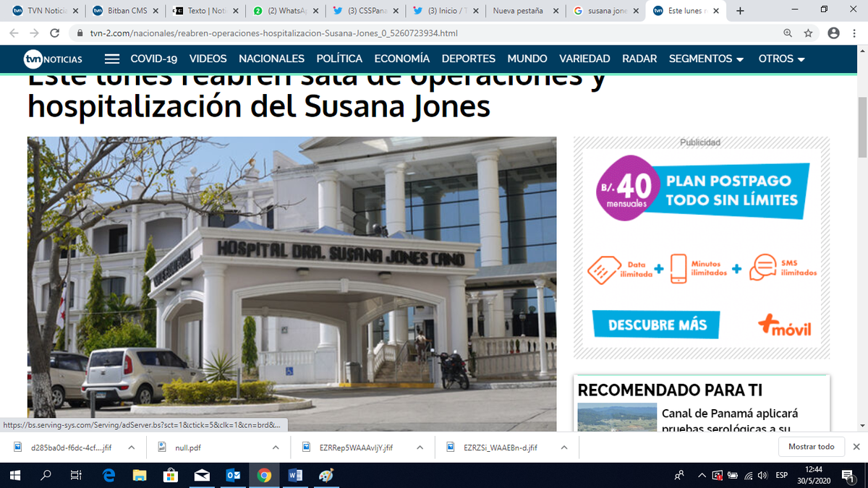Image resolution: width=868 pixels, height=488 pixels.
Task: Open options arrow for null.pdf download
Action: (x=275, y=448)
